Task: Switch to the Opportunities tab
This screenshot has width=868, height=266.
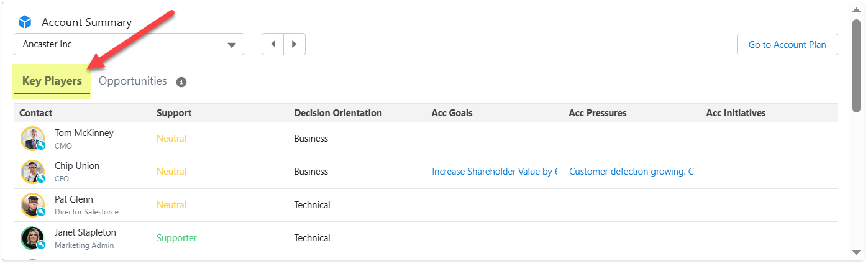Action: [x=132, y=81]
